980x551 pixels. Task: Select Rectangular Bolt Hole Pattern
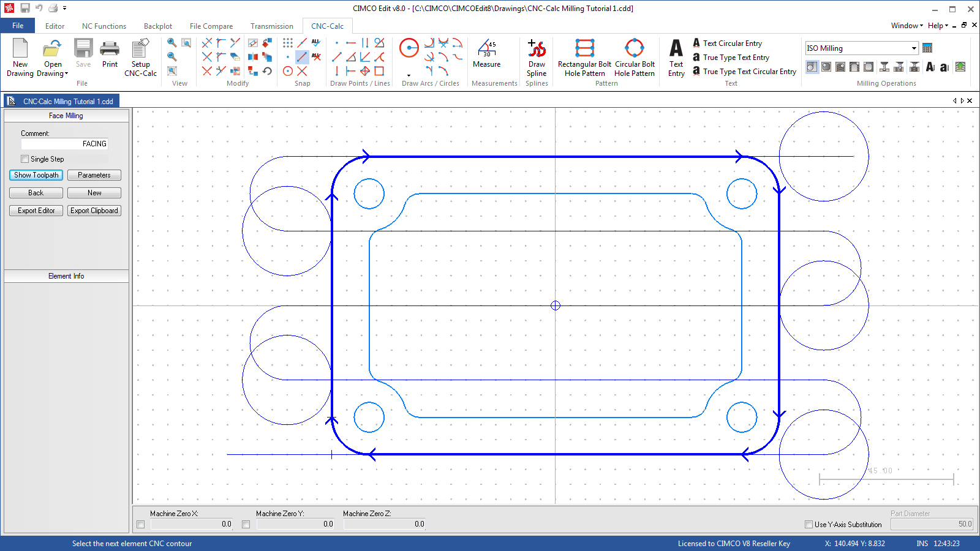(584, 56)
